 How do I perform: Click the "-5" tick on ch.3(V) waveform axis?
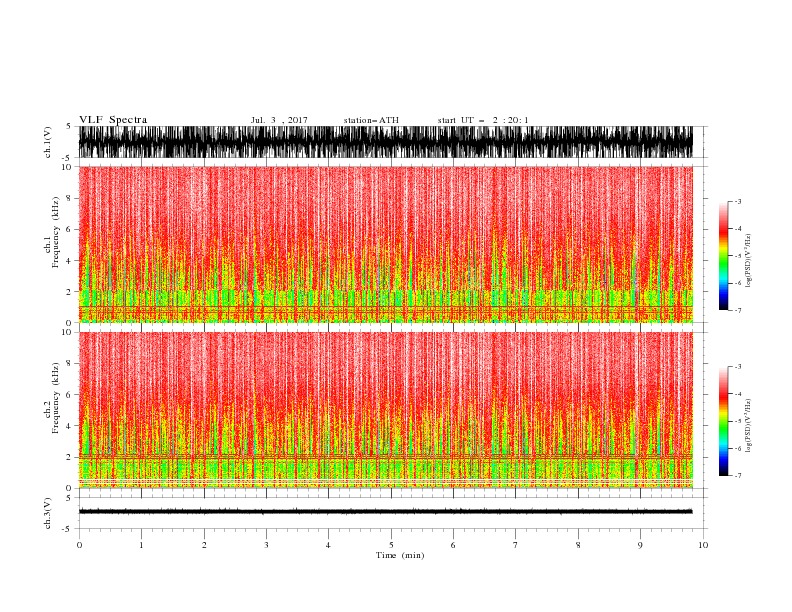(68, 529)
